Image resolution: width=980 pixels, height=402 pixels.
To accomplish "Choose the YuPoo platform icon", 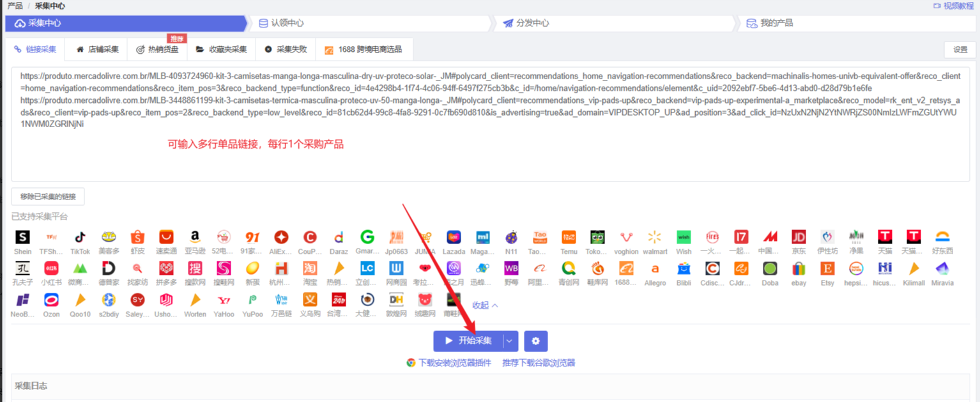I will point(252,300).
